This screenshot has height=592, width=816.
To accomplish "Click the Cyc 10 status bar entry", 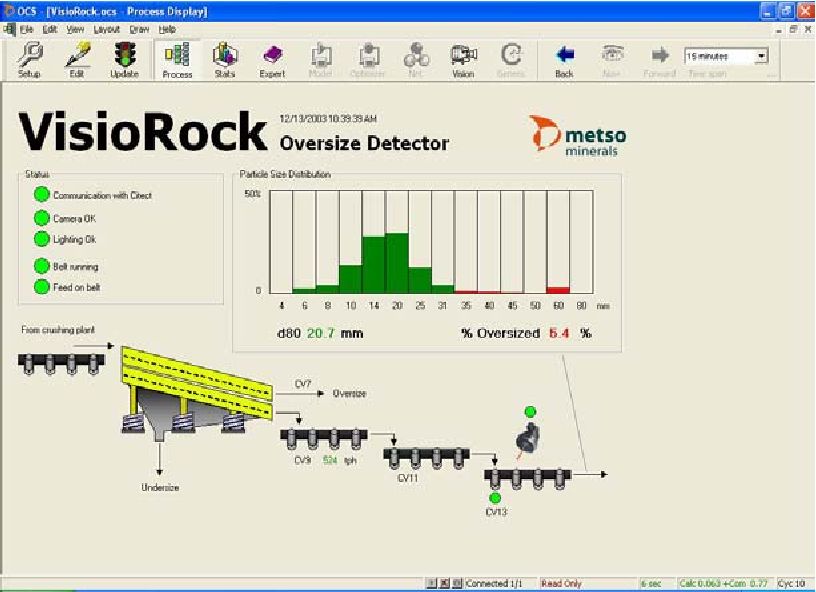I will click(x=792, y=584).
